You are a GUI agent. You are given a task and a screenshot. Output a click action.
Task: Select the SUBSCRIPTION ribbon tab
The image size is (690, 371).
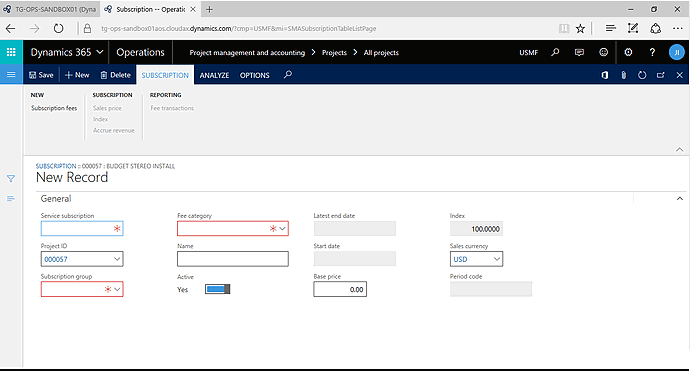click(x=165, y=75)
